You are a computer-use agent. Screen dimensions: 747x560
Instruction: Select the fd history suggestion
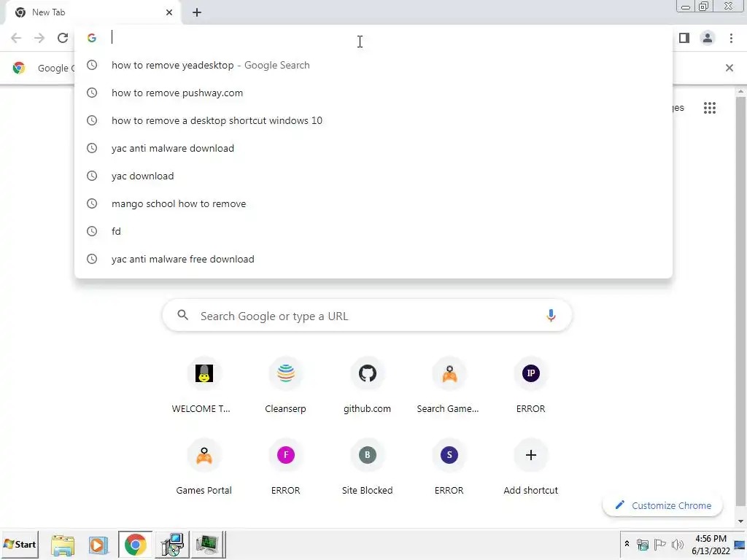373,231
